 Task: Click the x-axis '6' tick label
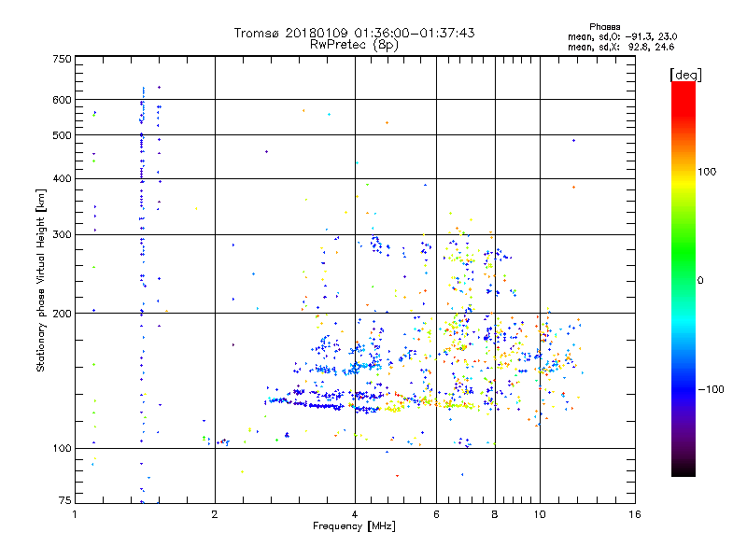pyautogui.click(x=436, y=514)
